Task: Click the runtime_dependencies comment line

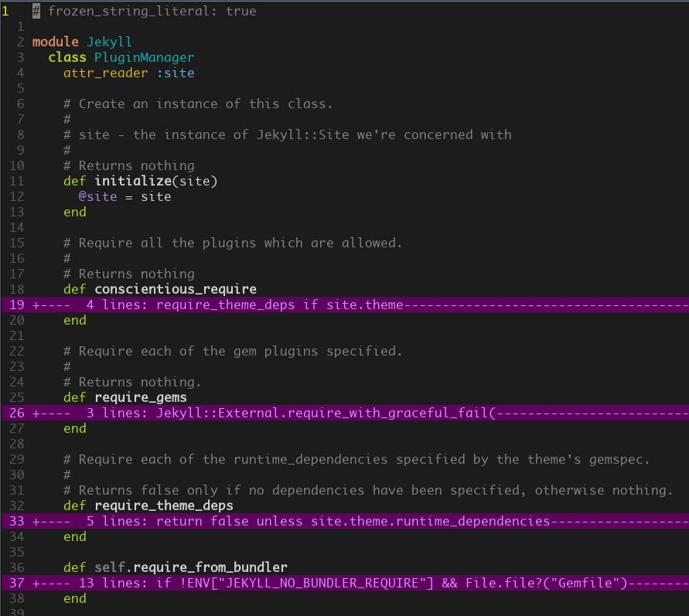Action: (356, 459)
